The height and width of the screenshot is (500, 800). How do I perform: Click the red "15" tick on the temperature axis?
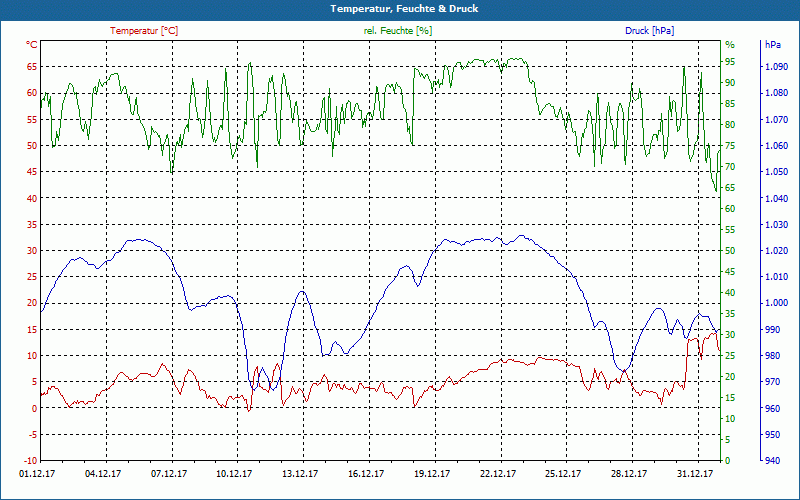click(32, 330)
